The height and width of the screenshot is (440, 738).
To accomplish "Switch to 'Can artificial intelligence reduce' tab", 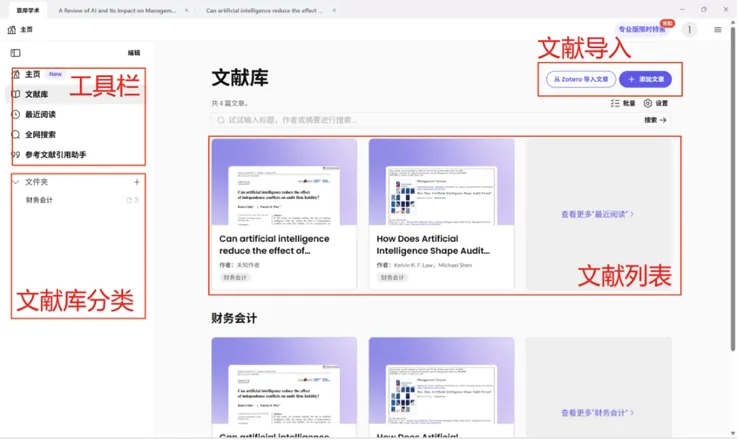I will pos(264,9).
